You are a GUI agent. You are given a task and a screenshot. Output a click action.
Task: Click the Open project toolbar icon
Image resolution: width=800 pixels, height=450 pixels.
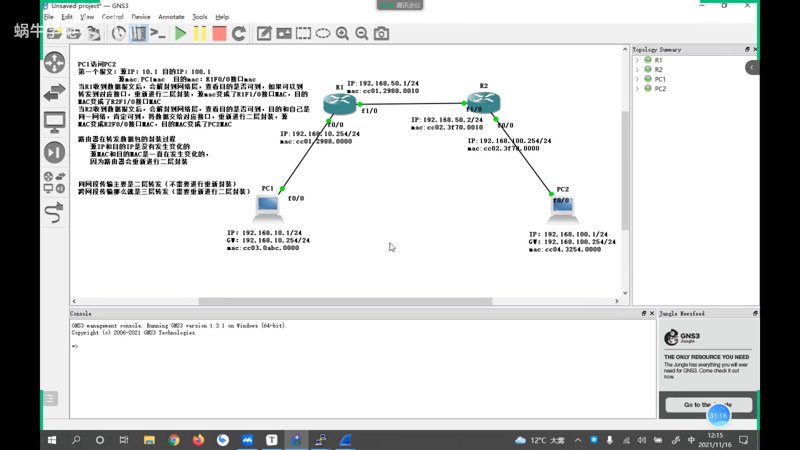tap(74, 34)
